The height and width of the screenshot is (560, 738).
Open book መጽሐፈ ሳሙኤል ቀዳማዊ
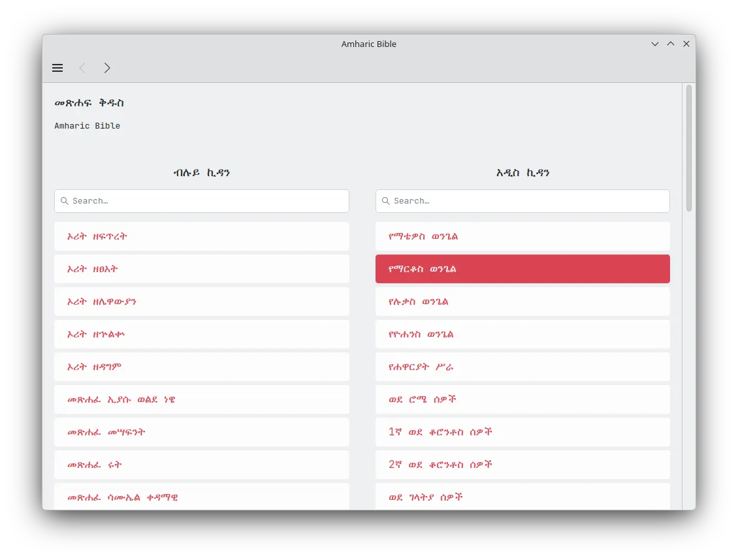201,497
